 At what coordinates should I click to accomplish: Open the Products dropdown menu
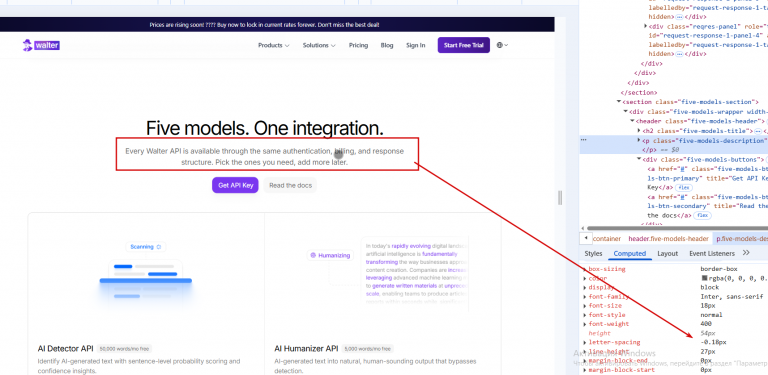273,45
